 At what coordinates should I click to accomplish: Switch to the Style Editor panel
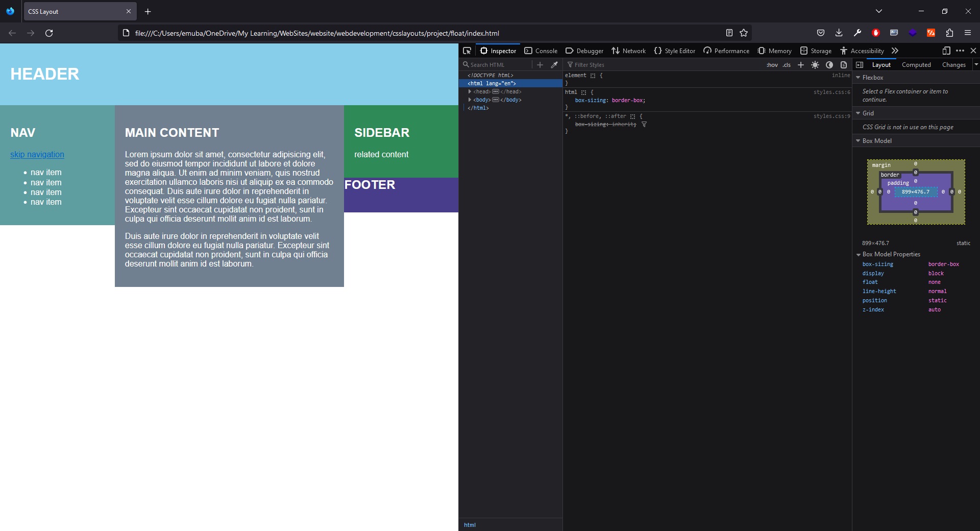(675, 51)
